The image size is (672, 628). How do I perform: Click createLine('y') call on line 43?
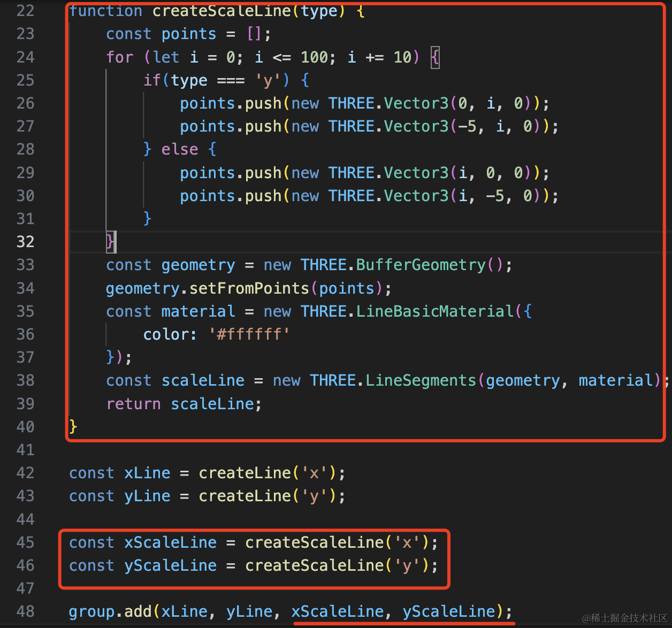click(x=268, y=496)
